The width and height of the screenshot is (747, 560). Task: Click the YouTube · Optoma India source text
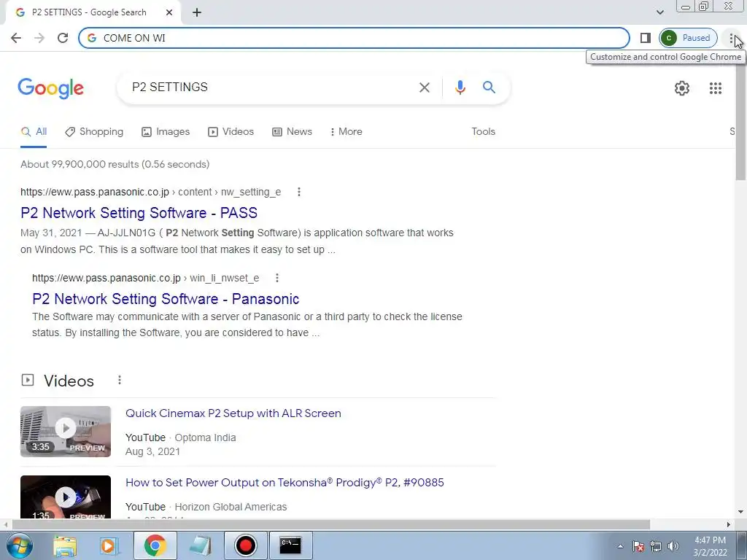[x=181, y=437]
